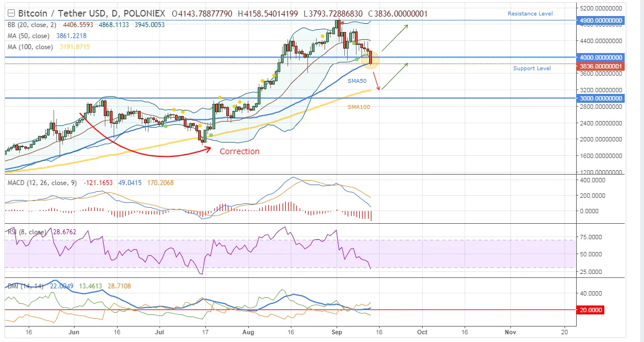Select the Support Level text annotation
The image size is (644, 342).
point(532,69)
